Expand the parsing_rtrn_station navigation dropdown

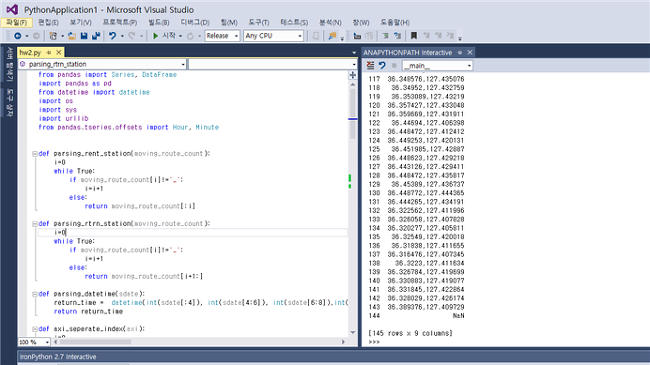pyautogui.click(x=102, y=64)
